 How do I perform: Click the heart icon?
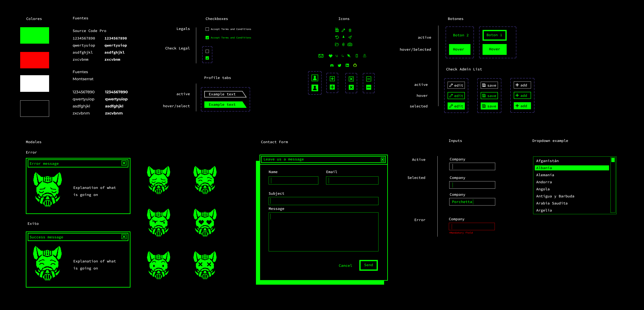tap(330, 56)
